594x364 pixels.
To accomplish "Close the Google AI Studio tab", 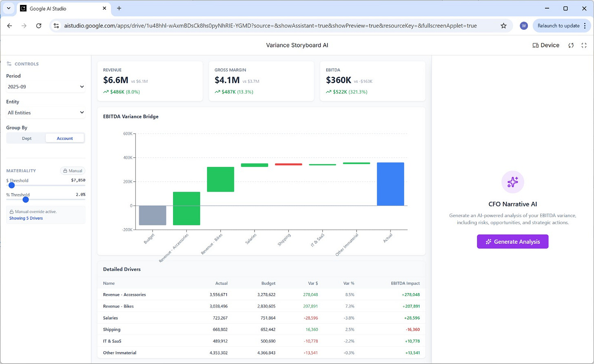I will pos(104,8).
